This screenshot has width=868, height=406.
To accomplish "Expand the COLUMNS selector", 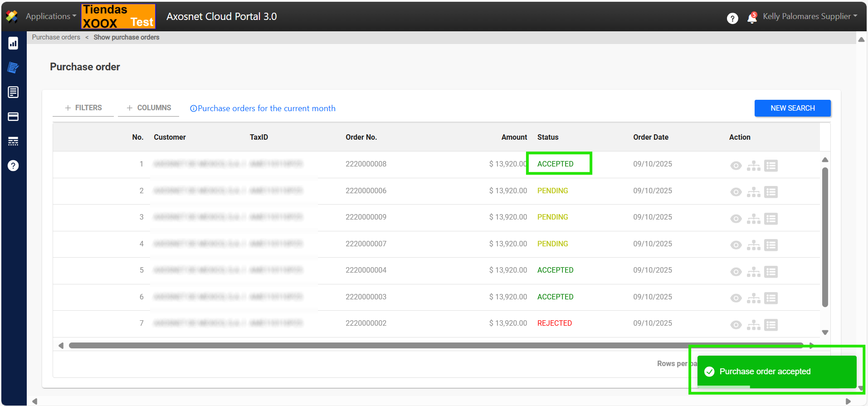I will click(149, 108).
